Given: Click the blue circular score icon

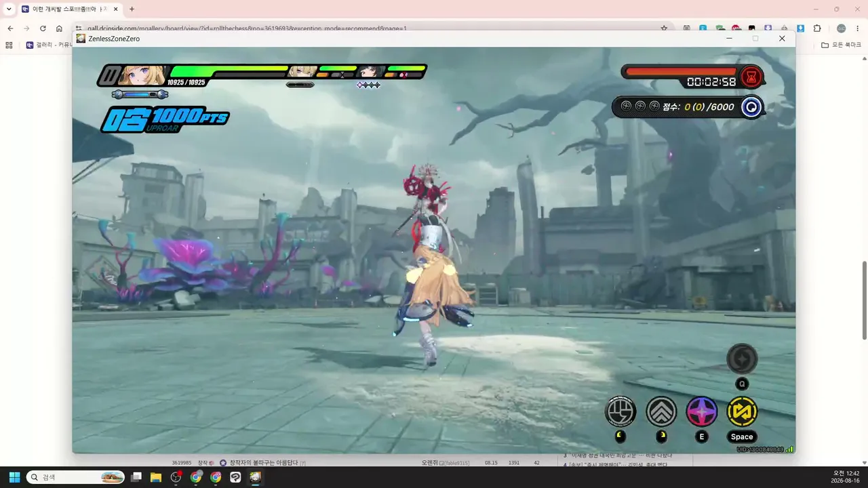Looking at the screenshot, I should click(751, 107).
